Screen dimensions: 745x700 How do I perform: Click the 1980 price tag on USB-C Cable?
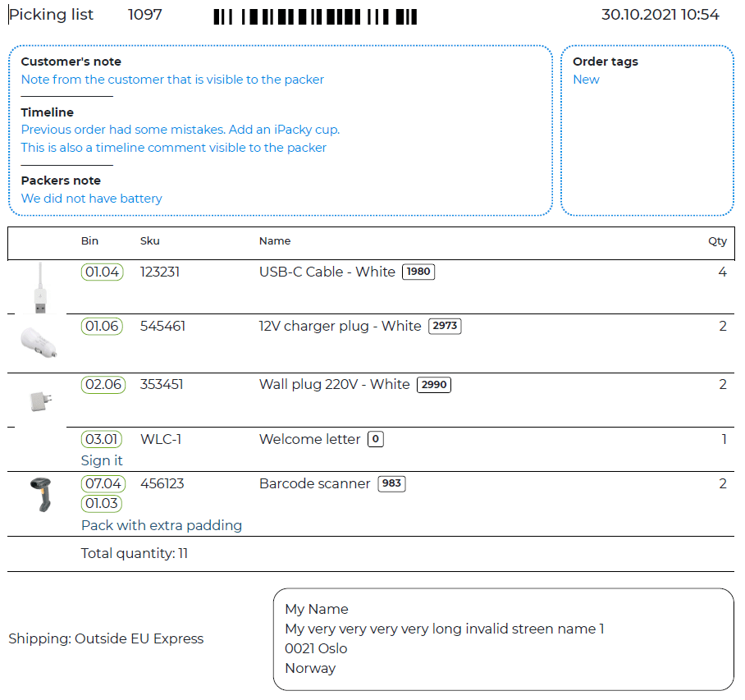(418, 272)
